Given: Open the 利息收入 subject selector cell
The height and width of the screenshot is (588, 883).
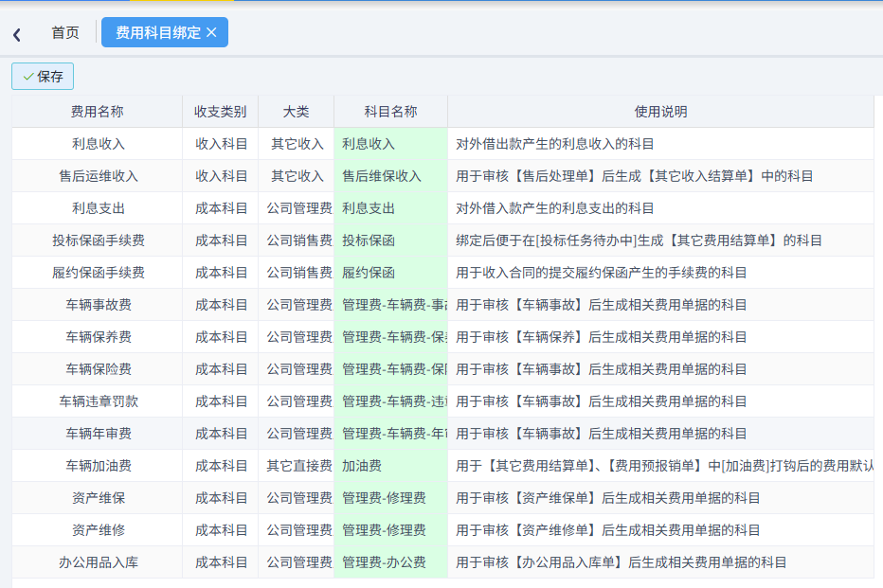Looking at the screenshot, I should [x=391, y=143].
